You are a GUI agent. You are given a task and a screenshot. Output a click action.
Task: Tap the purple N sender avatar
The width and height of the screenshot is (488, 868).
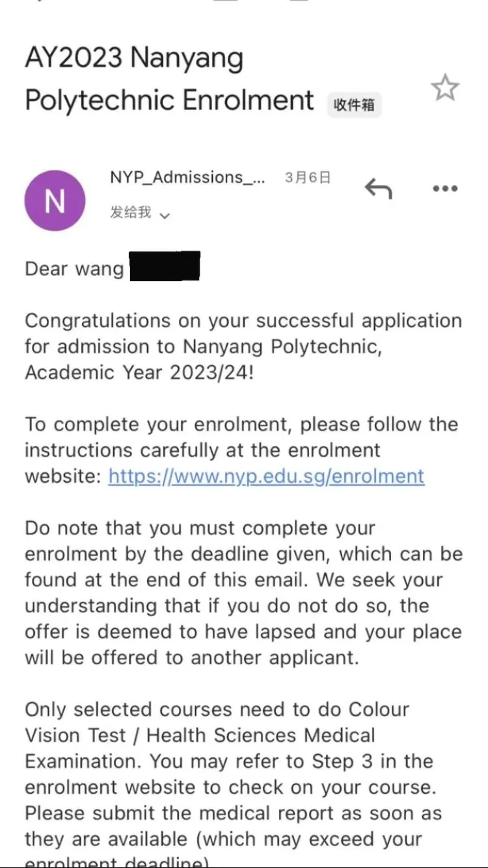(55, 201)
